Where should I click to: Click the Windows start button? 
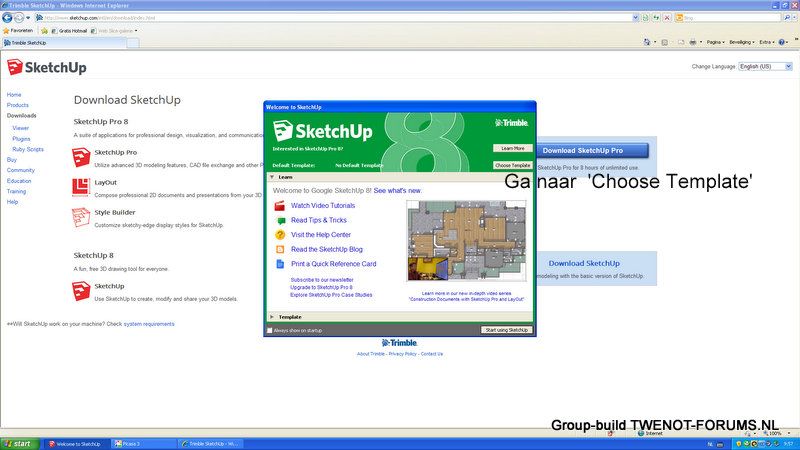pos(20,444)
